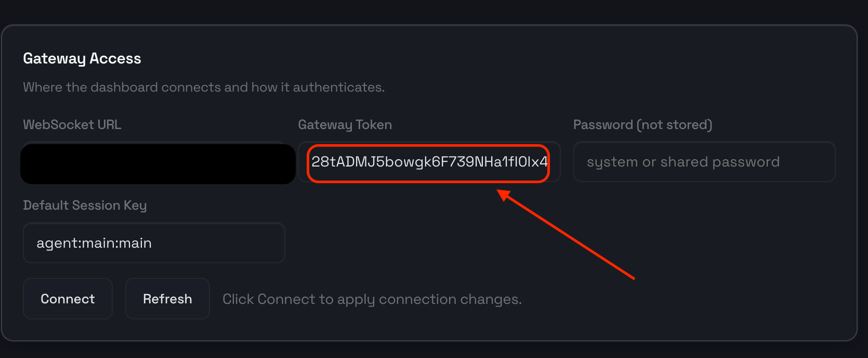Image resolution: width=868 pixels, height=358 pixels.
Task: Refresh the gateway connection settings
Action: pos(167,299)
